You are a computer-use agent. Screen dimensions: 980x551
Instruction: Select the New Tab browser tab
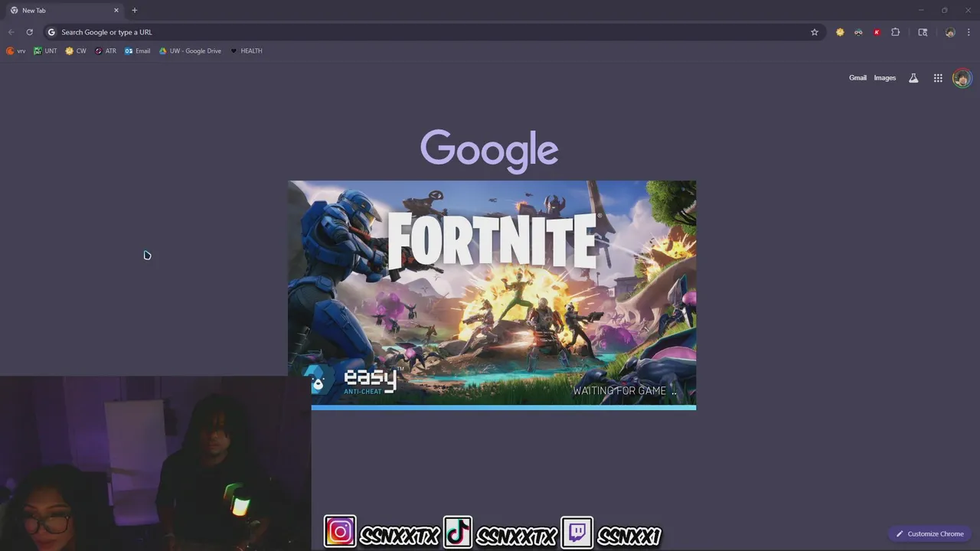[x=65, y=10]
